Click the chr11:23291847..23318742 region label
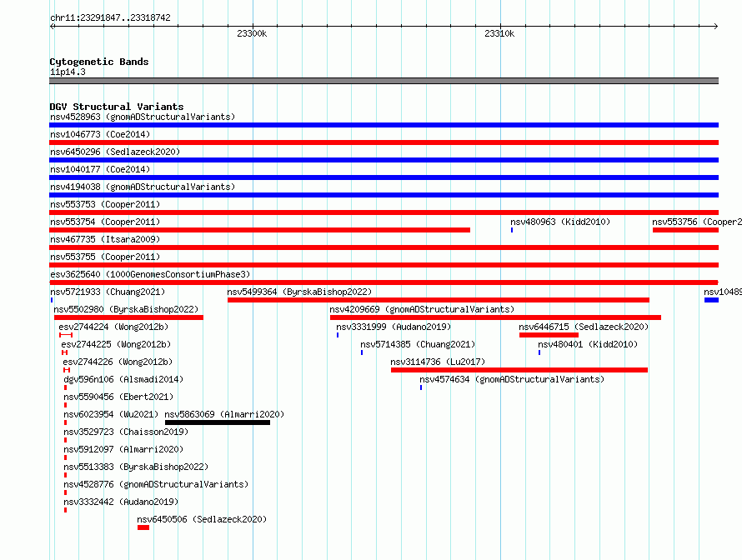Screen dimensions: 742x560 click(110, 17)
